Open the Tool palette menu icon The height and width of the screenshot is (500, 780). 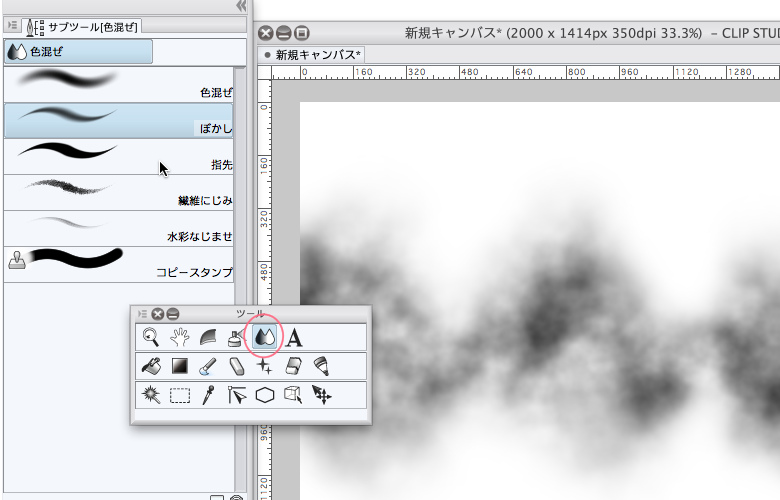142,314
